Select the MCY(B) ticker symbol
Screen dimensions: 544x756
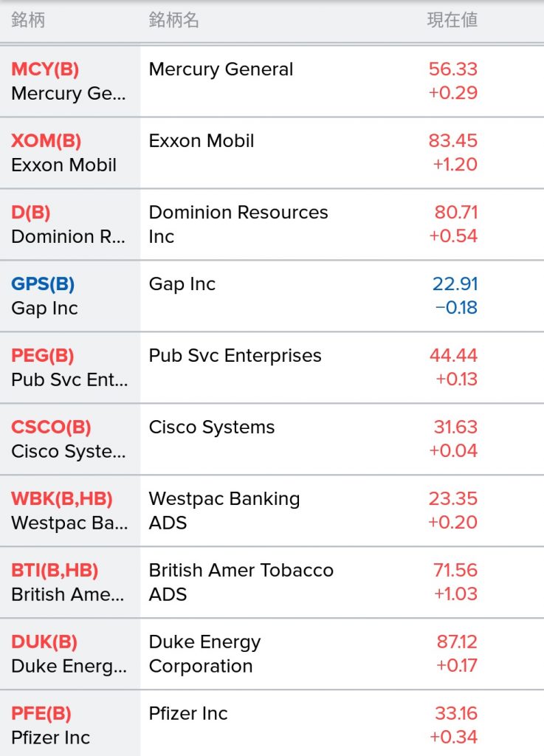click(45, 69)
